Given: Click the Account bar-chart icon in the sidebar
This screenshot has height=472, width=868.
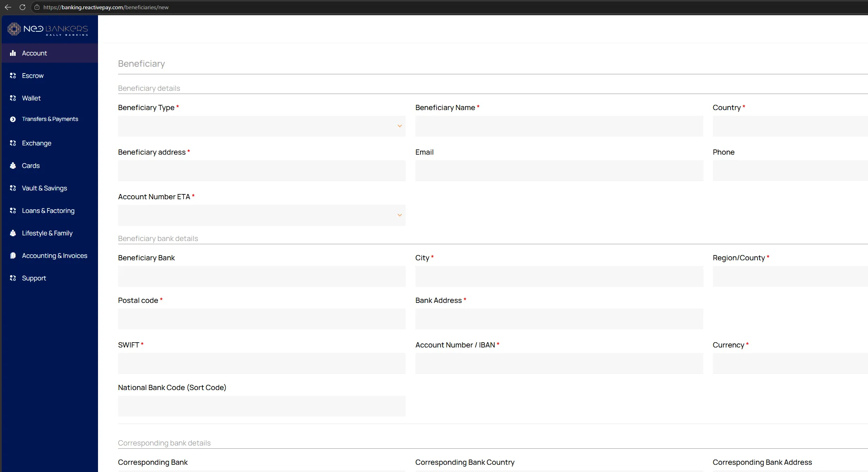Looking at the screenshot, I should pyautogui.click(x=13, y=53).
